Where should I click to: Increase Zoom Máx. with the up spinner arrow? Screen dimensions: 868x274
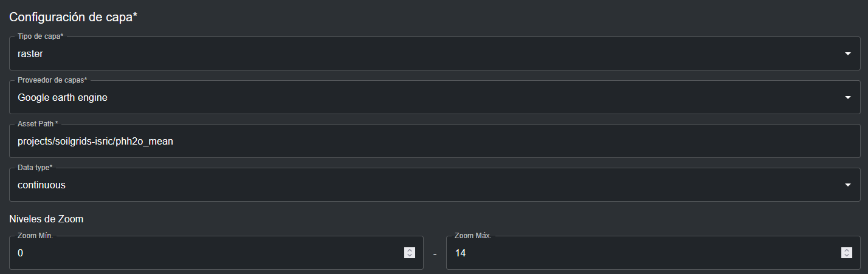pyautogui.click(x=846, y=250)
